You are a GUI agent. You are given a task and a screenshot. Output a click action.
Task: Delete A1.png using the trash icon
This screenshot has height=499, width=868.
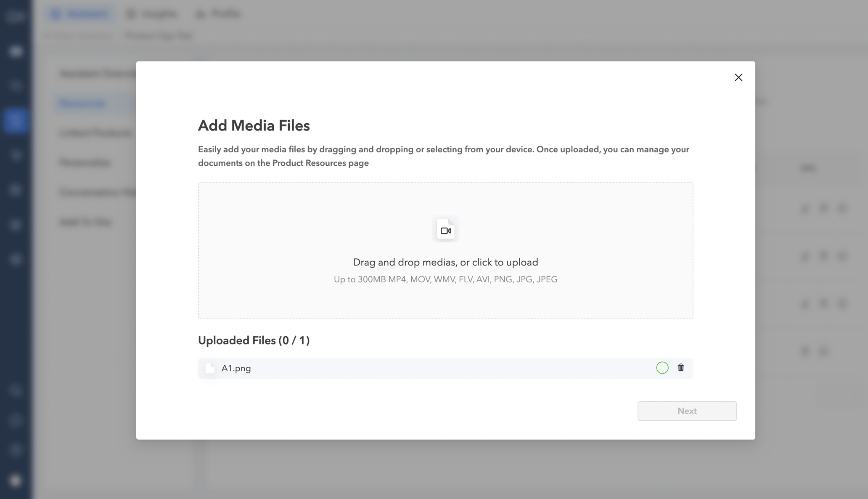(680, 368)
